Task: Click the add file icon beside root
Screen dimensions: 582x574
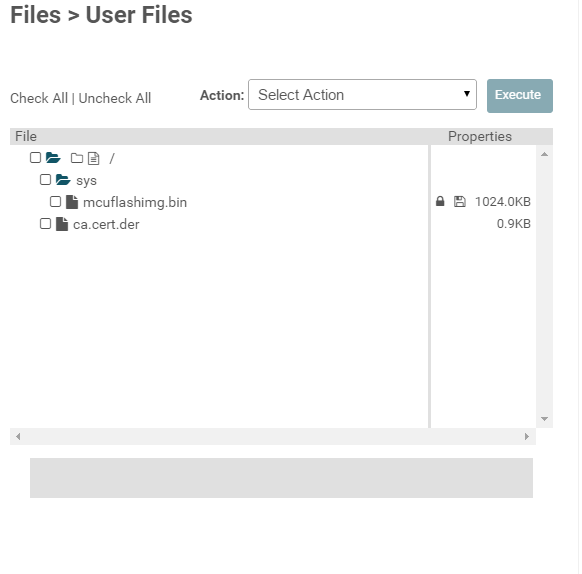Action: tap(94, 158)
